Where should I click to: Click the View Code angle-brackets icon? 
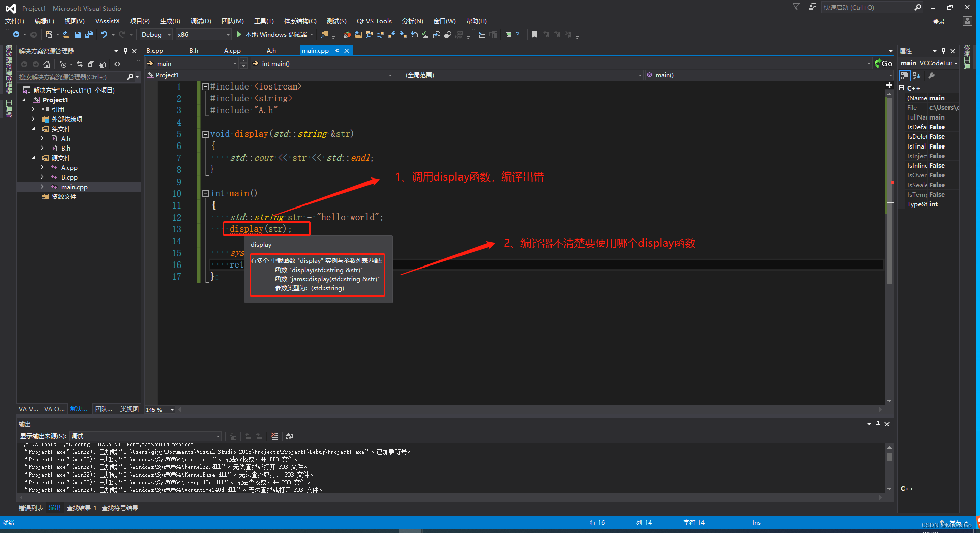(117, 64)
